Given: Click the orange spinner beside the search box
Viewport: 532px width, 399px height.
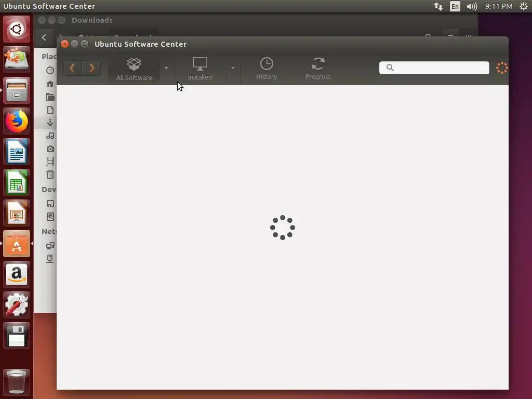Looking at the screenshot, I should (x=502, y=68).
